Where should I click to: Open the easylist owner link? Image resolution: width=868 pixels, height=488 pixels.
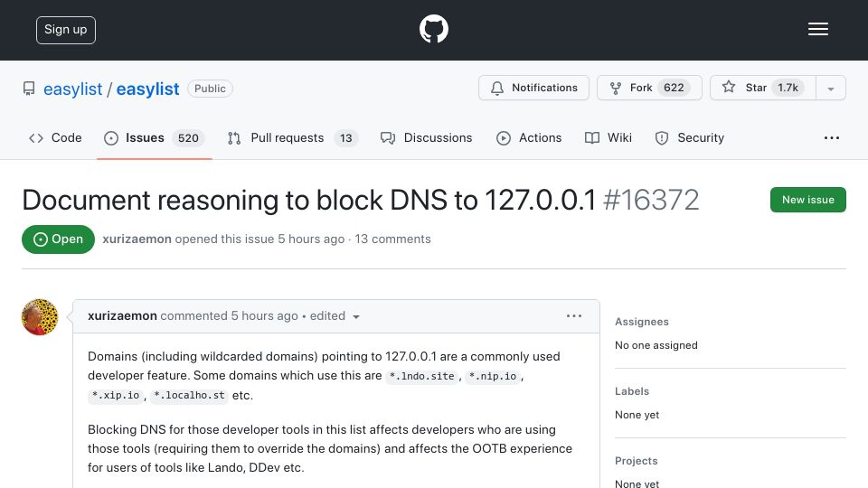coord(72,89)
